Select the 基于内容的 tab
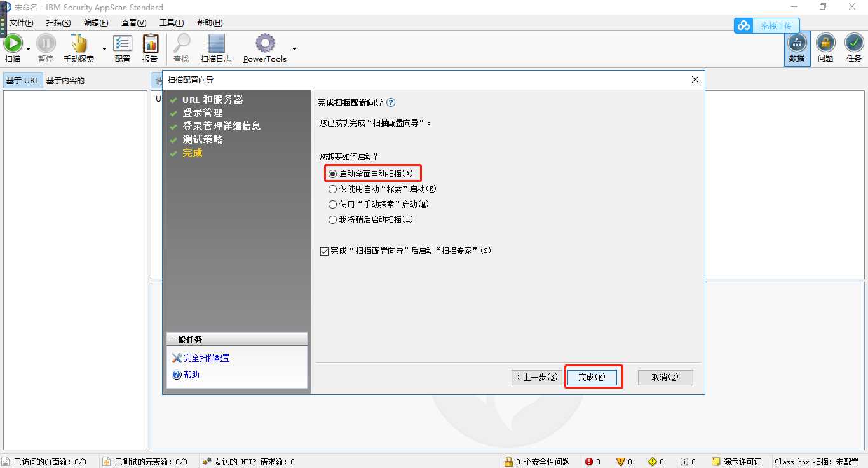Screen dimensions: 868x468 click(x=65, y=81)
